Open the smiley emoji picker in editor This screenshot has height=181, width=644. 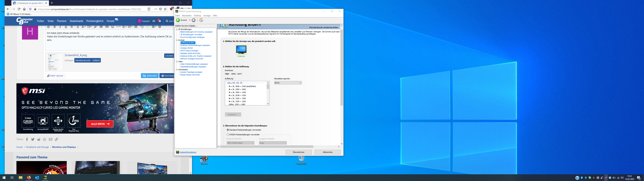tap(113, 27)
